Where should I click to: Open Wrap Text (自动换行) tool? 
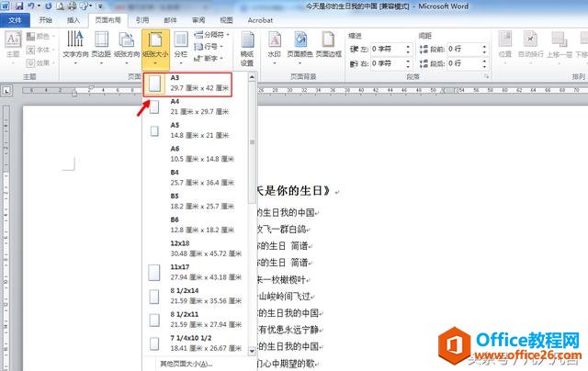(x=530, y=48)
